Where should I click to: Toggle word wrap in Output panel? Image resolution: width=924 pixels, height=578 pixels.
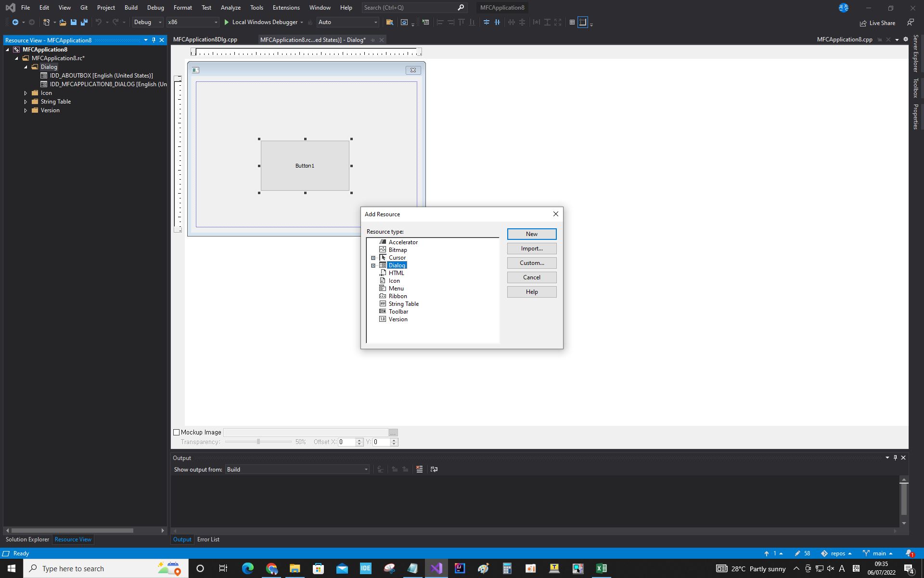pos(434,469)
